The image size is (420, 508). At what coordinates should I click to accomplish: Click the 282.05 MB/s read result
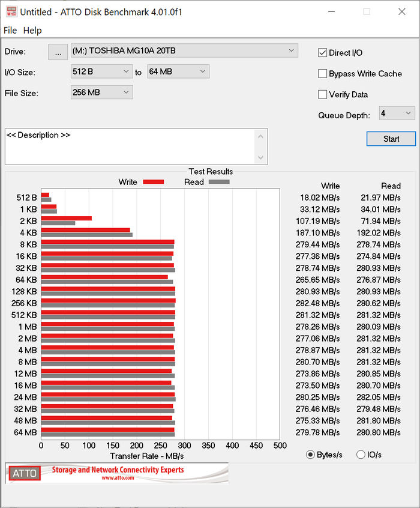point(379,397)
